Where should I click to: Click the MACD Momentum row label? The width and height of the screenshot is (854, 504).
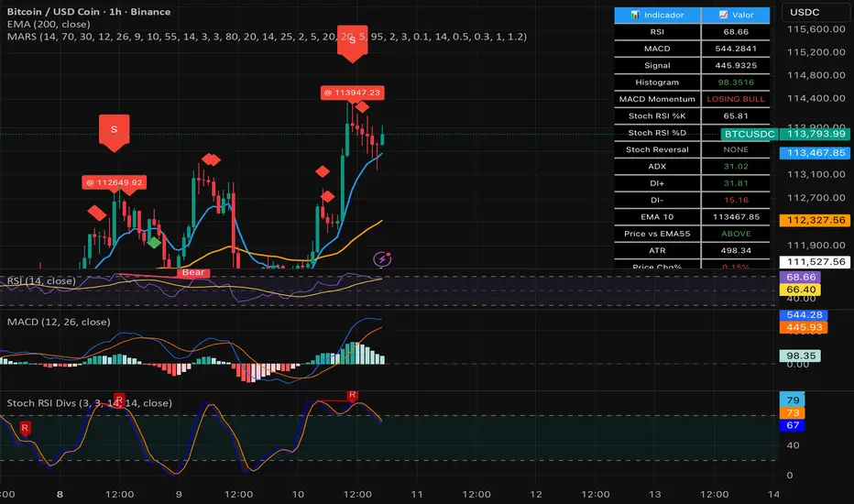(x=657, y=99)
